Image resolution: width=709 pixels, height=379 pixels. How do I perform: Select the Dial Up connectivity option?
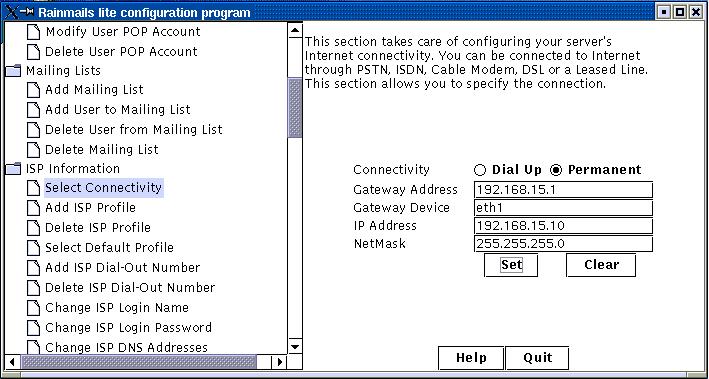coord(480,170)
